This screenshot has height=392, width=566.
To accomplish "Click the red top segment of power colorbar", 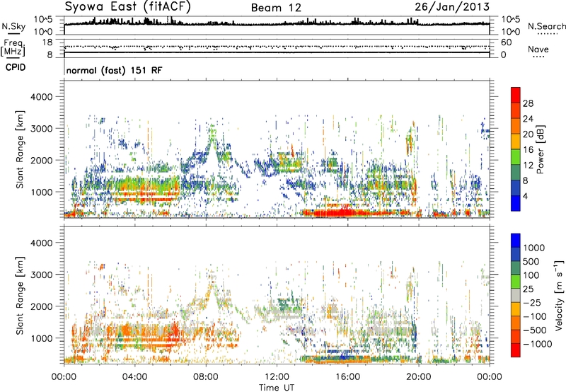I will coord(516,95).
